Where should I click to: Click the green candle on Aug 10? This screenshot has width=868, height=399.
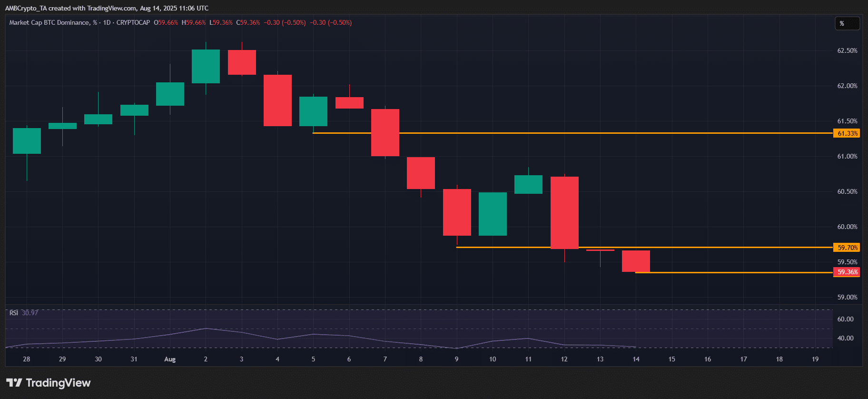click(x=493, y=214)
